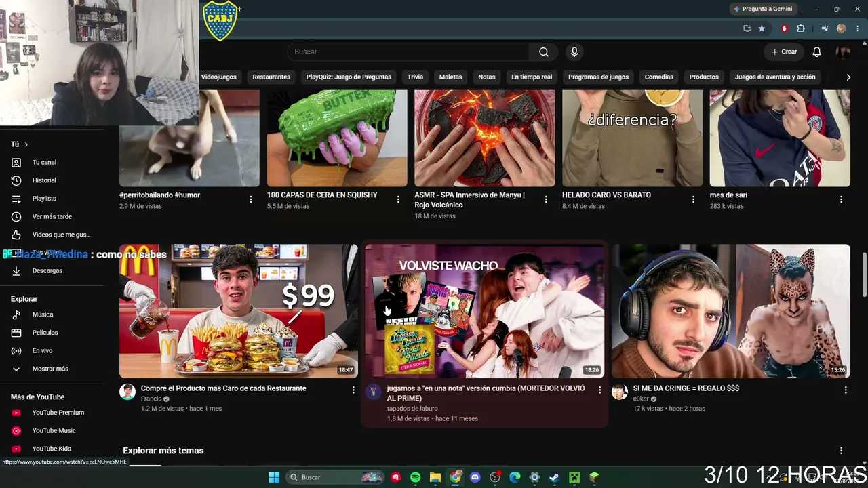Click the Crear button
The height and width of the screenshot is (488, 868).
784,52
